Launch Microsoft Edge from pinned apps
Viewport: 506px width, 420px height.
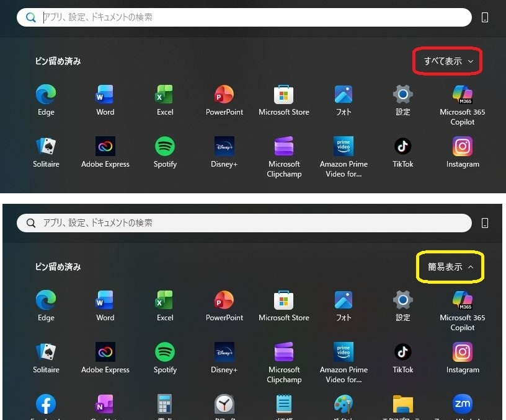coord(45,93)
